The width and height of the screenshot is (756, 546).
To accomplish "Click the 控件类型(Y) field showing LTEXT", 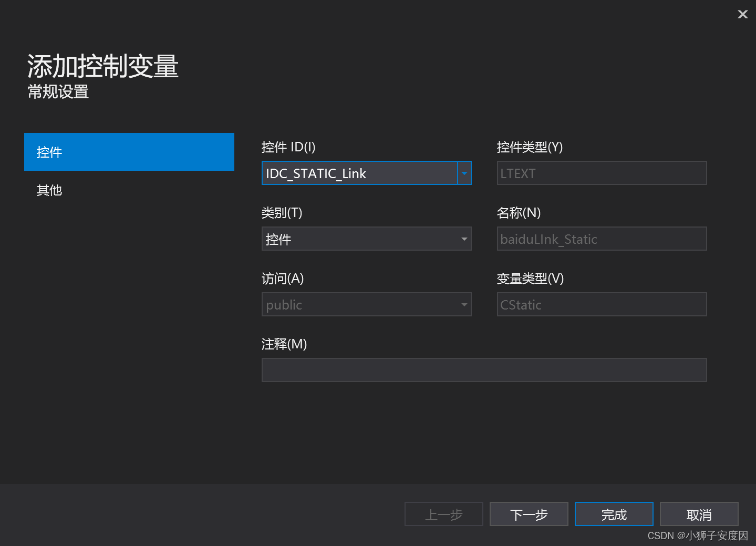I will (601, 173).
